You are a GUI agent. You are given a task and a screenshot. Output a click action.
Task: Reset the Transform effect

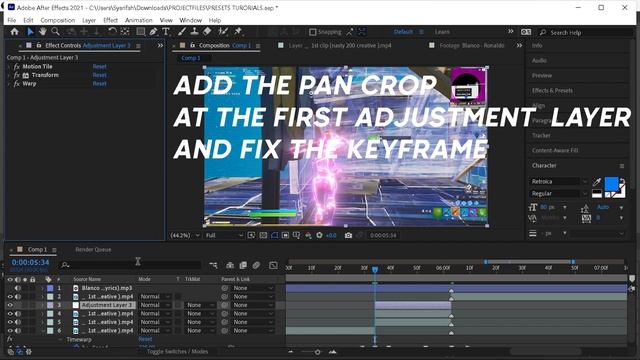[x=100, y=75]
